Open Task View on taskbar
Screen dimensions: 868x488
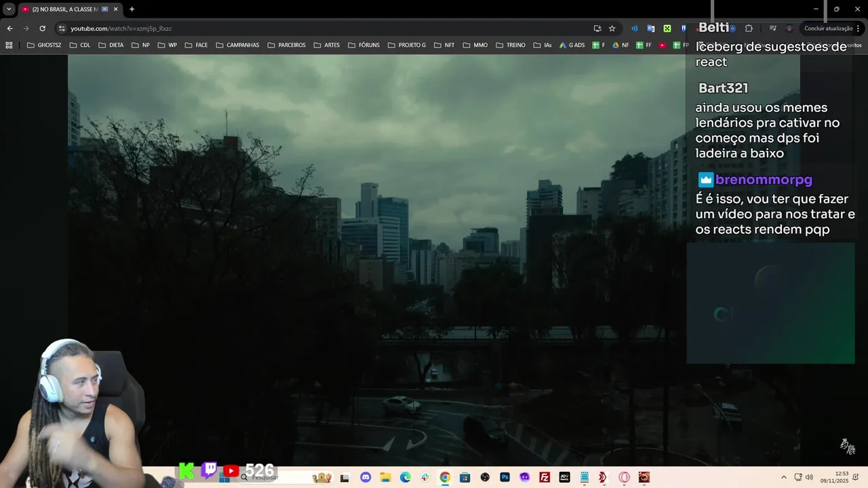[x=344, y=477]
